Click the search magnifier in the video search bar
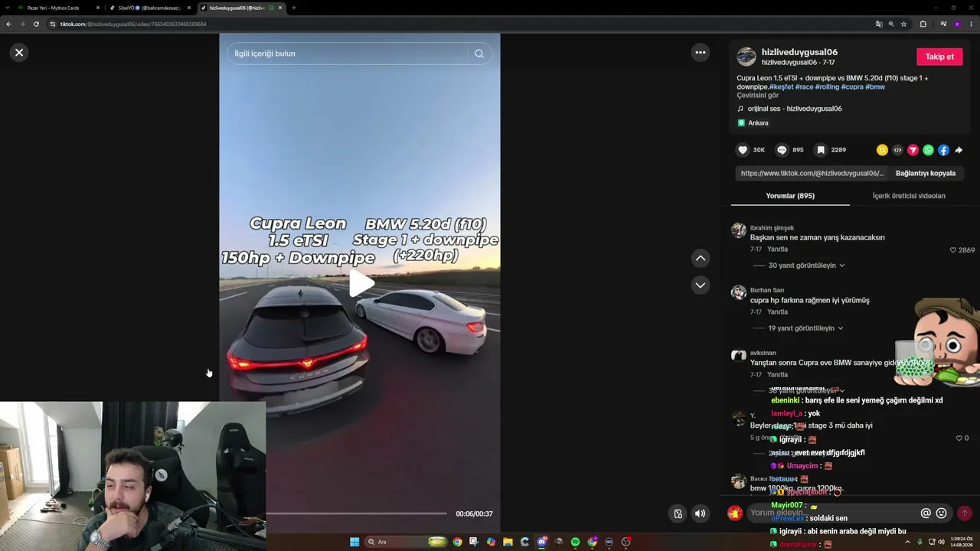The height and width of the screenshot is (551, 980). click(x=479, y=54)
